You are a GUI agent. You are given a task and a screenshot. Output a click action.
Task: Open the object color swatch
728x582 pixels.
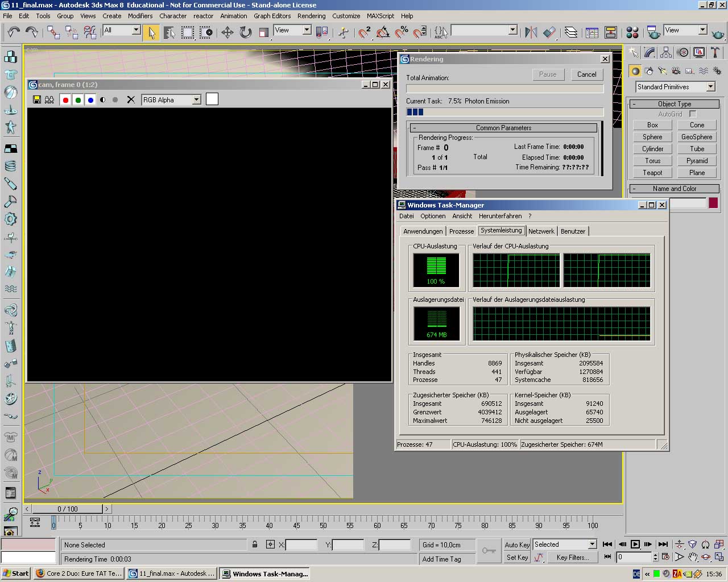tap(713, 203)
